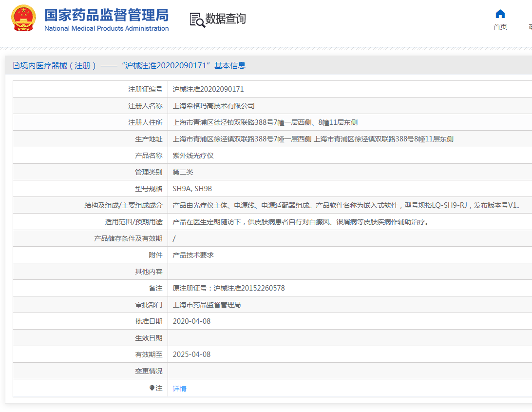
Task: Click the document icon before 境内医疗器械
Action: tap(16, 65)
